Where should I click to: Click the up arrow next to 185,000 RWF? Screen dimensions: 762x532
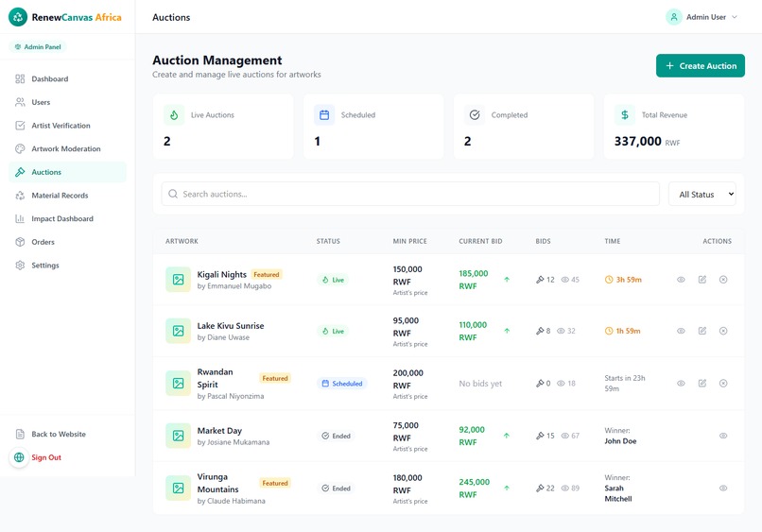pyautogui.click(x=507, y=280)
